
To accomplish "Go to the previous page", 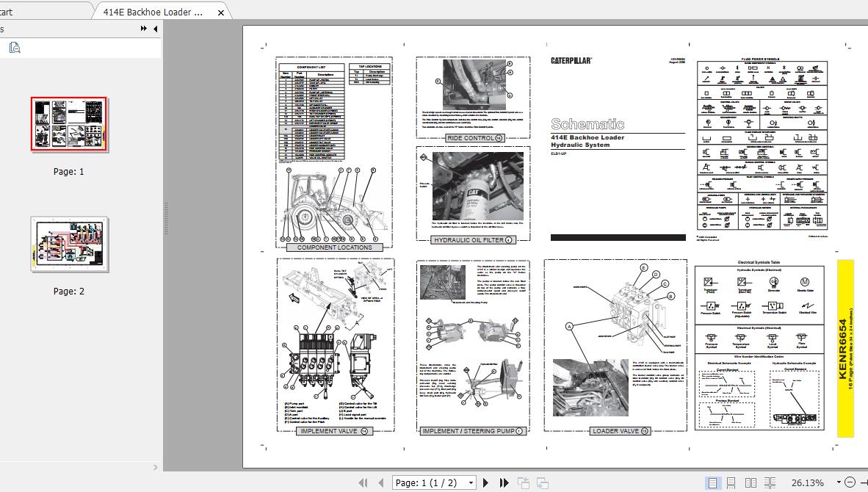I will [x=382, y=482].
